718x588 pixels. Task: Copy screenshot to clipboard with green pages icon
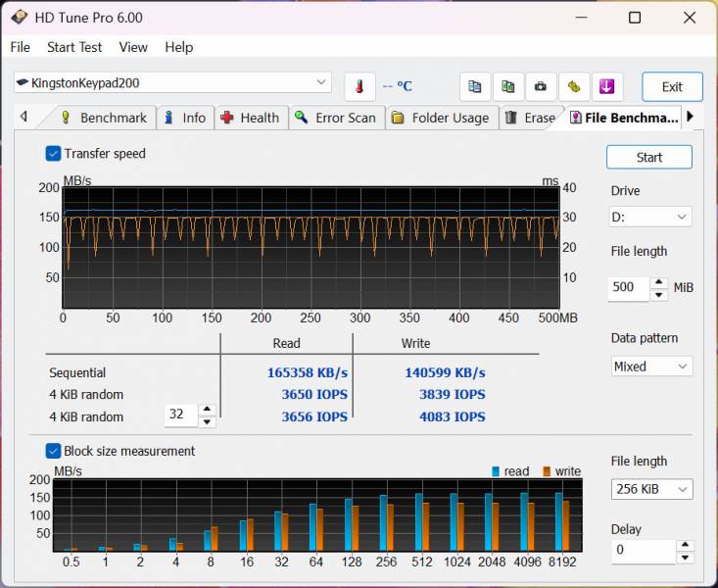coord(507,86)
